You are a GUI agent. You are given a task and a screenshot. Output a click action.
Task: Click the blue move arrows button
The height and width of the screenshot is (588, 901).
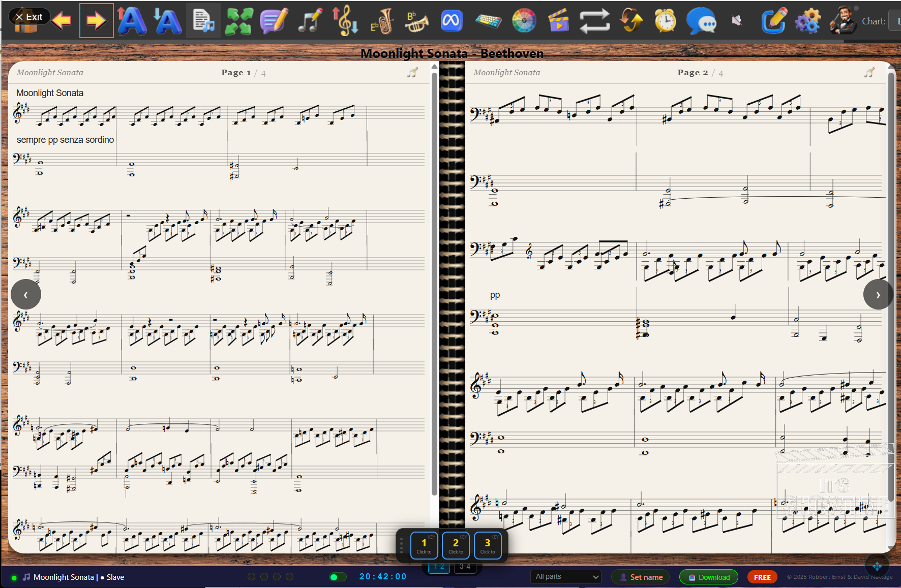pos(877,566)
